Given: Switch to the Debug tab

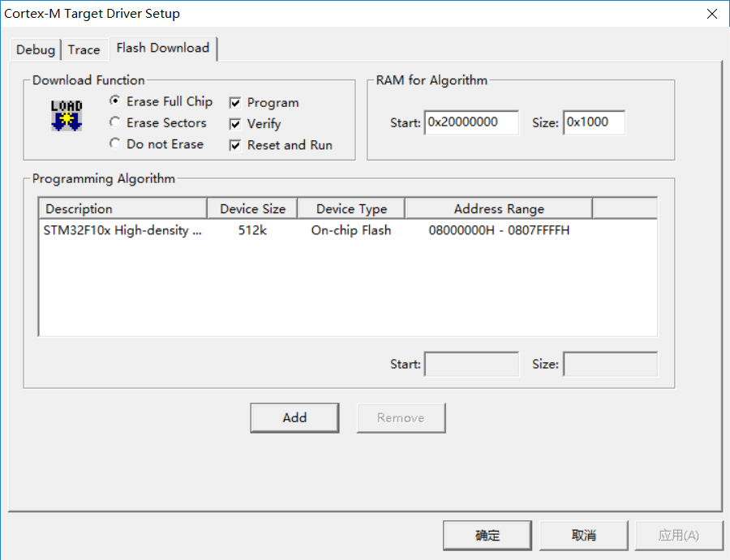Looking at the screenshot, I should coord(35,49).
